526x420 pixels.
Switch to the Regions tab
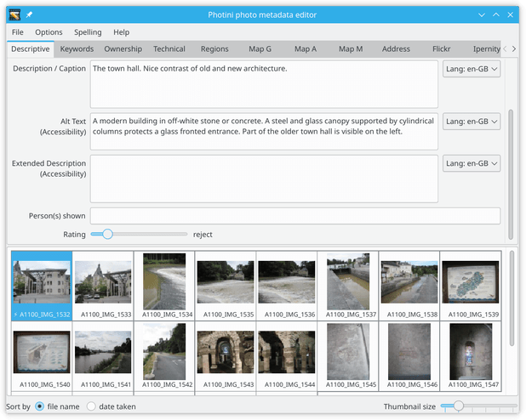(x=214, y=49)
